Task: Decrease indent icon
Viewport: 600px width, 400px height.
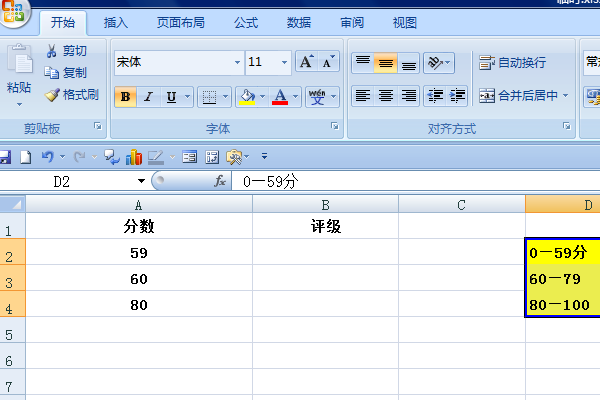Action: tap(435, 95)
